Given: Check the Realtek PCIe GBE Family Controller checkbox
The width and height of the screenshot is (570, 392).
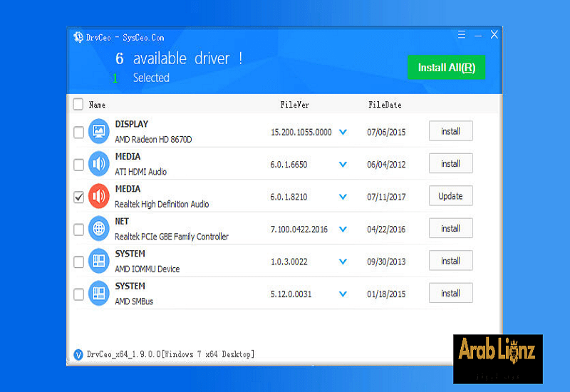Looking at the screenshot, I should click(78, 229).
